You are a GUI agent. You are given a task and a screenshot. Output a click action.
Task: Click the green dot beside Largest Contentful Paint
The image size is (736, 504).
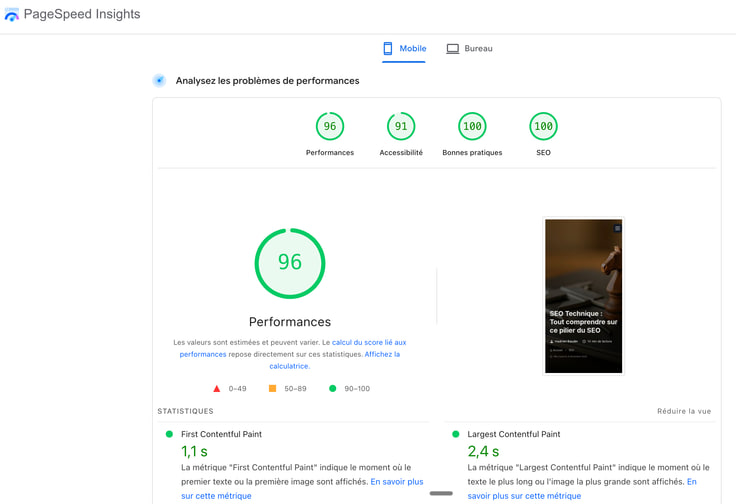pos(455,434)
